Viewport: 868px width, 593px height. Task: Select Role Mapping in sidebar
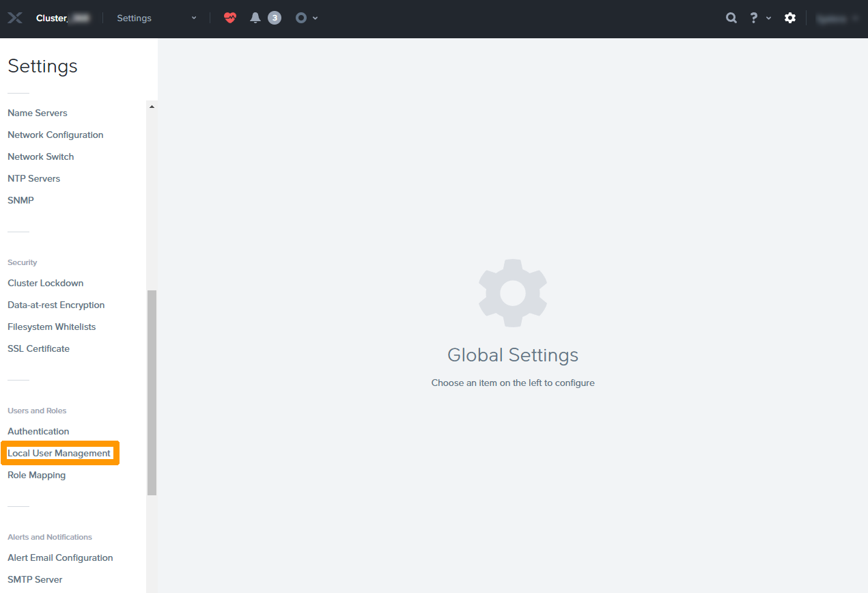coord(37,475)
